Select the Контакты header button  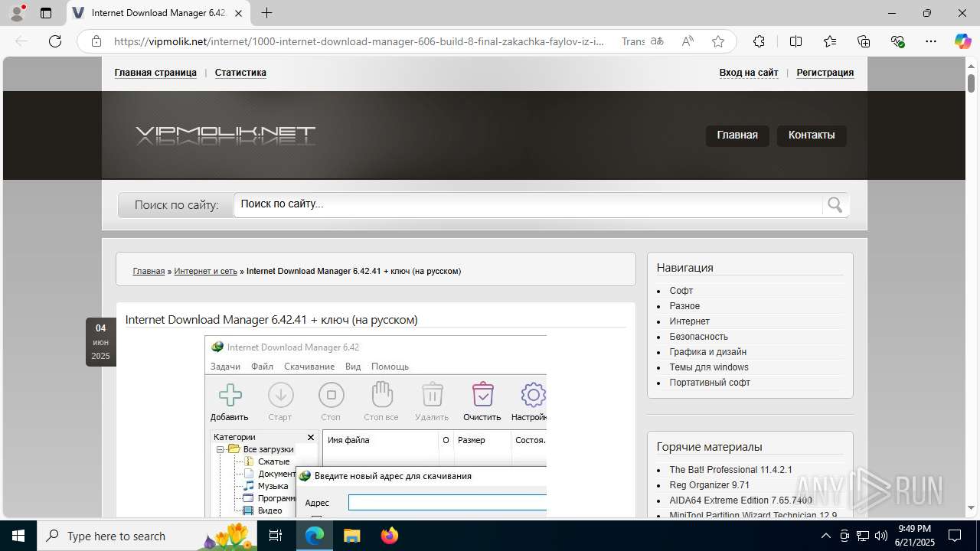pos(812,135)
